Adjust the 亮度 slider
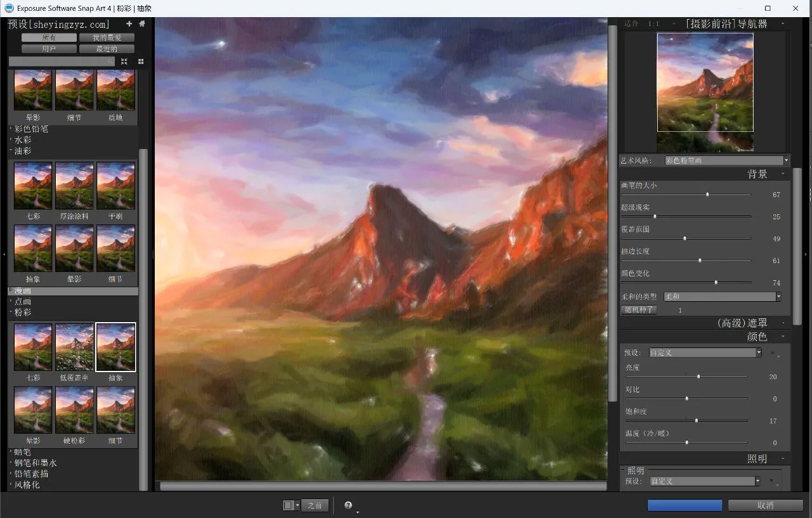The width and height of the screenshot is (812, 518). (x=686, y=377)
